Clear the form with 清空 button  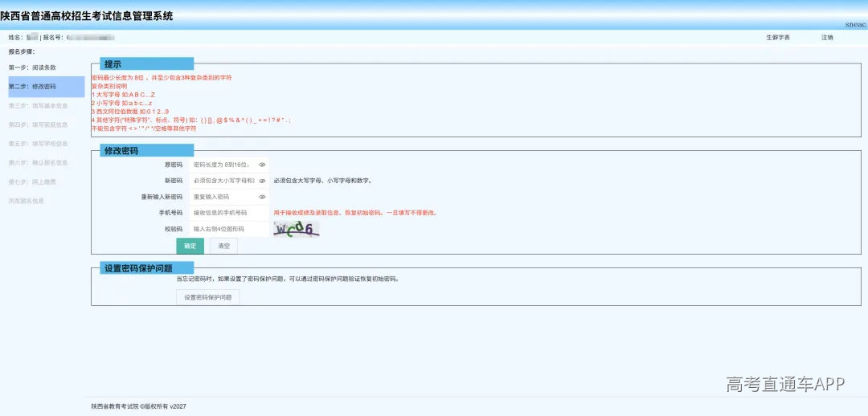pyautogui.click(x=223, y=247)
